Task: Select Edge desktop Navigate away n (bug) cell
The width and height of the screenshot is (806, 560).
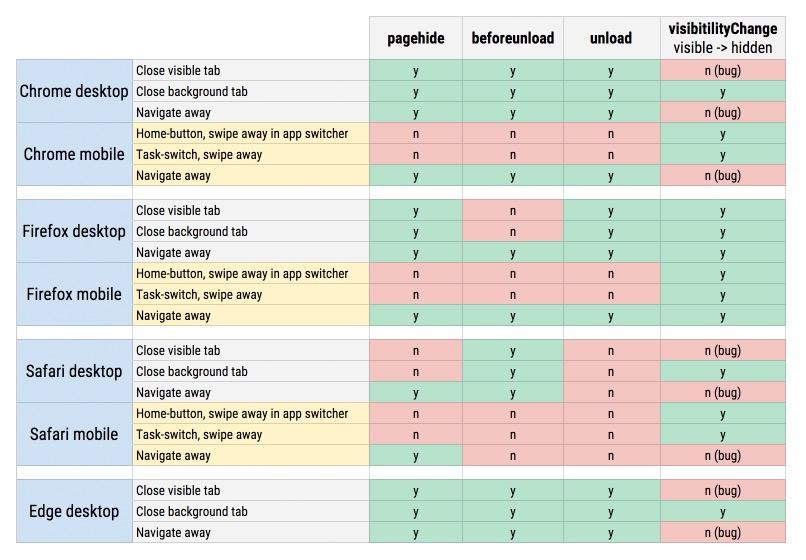Action: 723,533
